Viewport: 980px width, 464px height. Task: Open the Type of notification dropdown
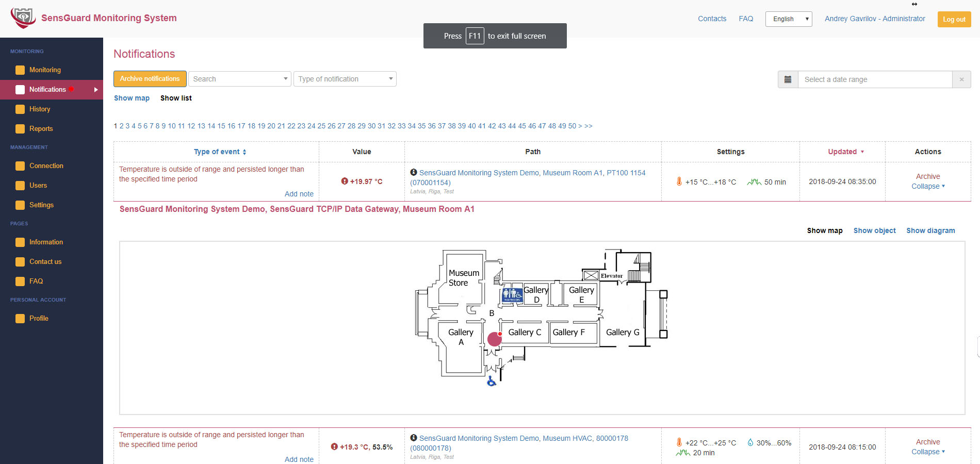tap(345, 78)
